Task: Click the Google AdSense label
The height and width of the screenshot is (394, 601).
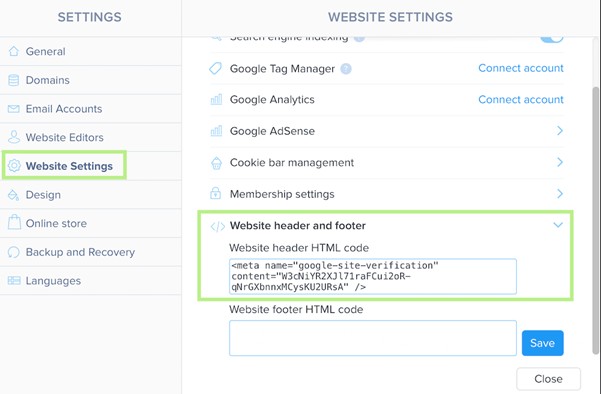Action: tap(272, 131)
